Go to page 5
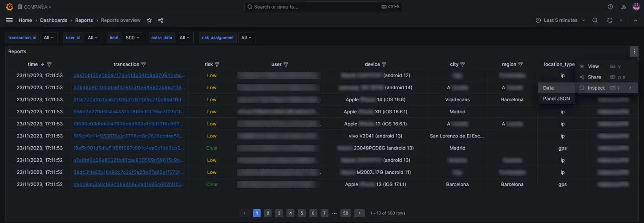This screenshot has height=223, width=644. (x=302, y=213)
